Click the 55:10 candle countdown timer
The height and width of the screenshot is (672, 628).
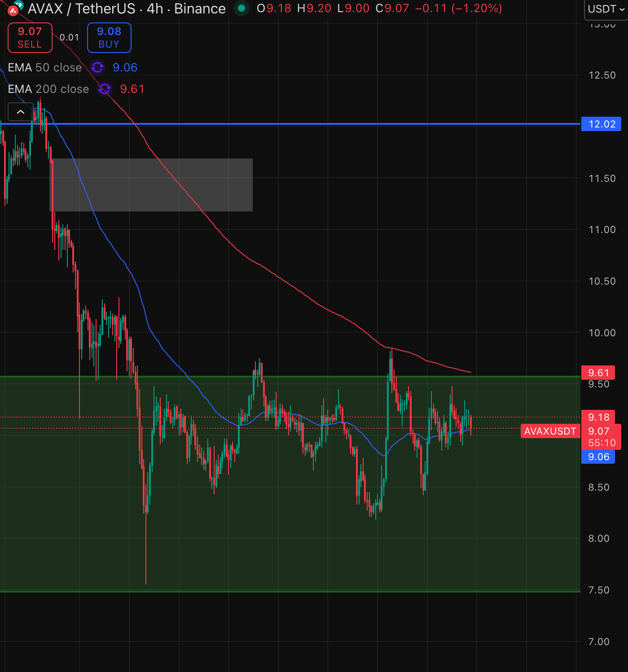[x=602, y=443]
